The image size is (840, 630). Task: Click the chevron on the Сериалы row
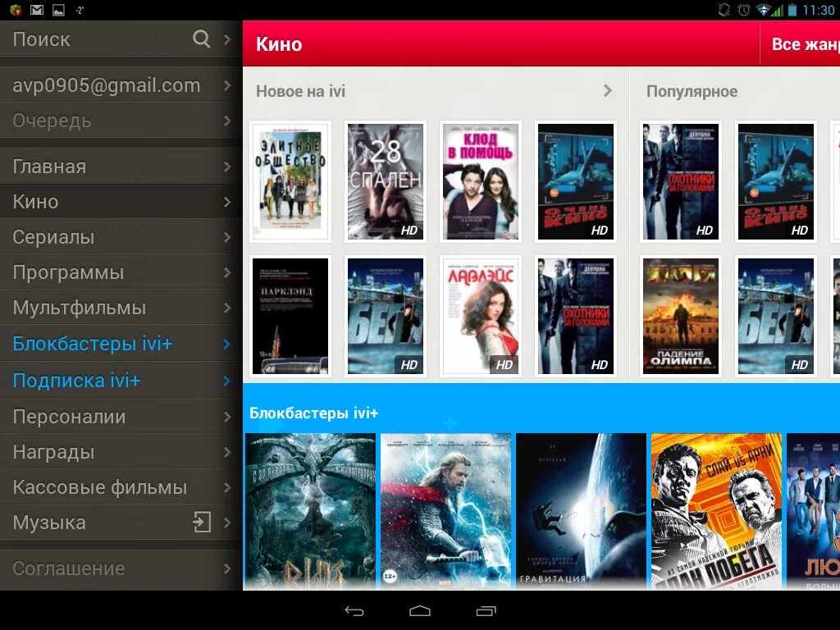coord(228,237)
